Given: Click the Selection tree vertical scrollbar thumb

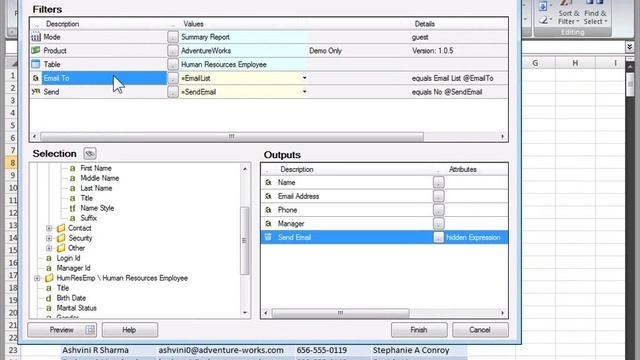Looking at the screenshot, I should coord(244,241).
